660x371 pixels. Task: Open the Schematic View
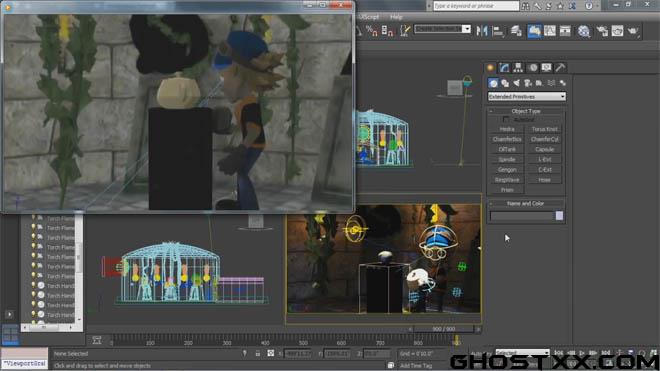[565, 31]
